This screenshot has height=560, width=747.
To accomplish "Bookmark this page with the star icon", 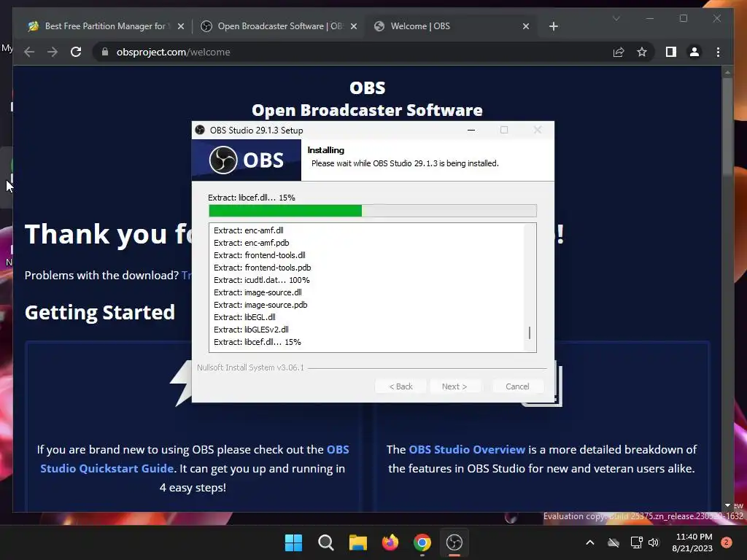I will click(x=642, y=52).
